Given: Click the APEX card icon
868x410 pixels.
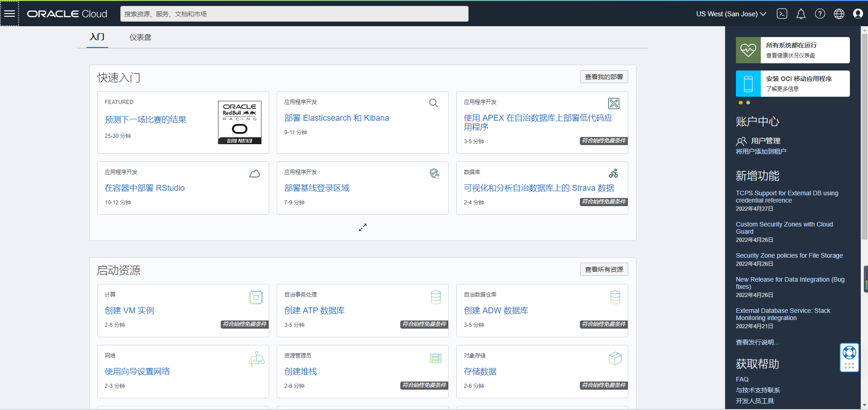Looking at the screenshot, I should pos(614,104).
